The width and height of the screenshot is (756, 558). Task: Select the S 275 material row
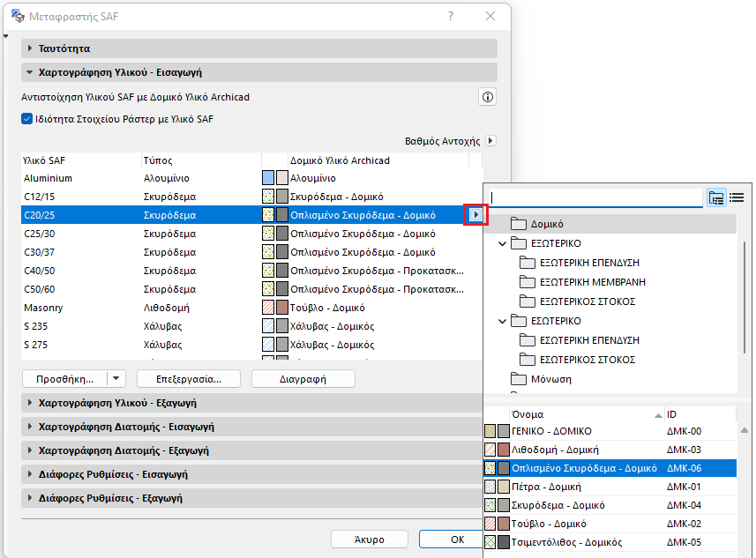click(x=251, y=345)
